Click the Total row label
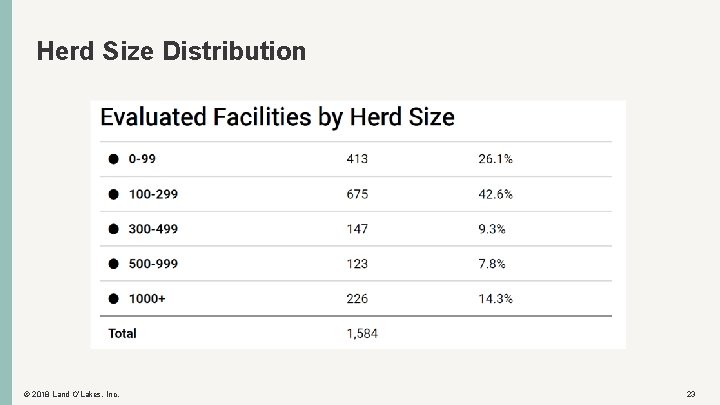This screenshot has width=720, height=405. (x=122, y=333)
